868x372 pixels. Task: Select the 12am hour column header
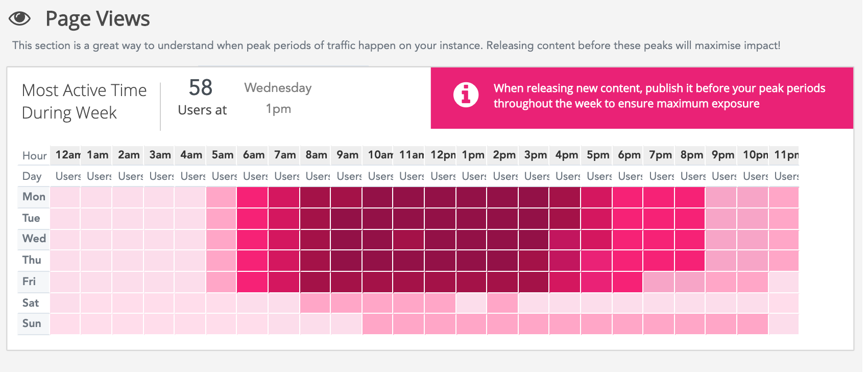[67, 155]
